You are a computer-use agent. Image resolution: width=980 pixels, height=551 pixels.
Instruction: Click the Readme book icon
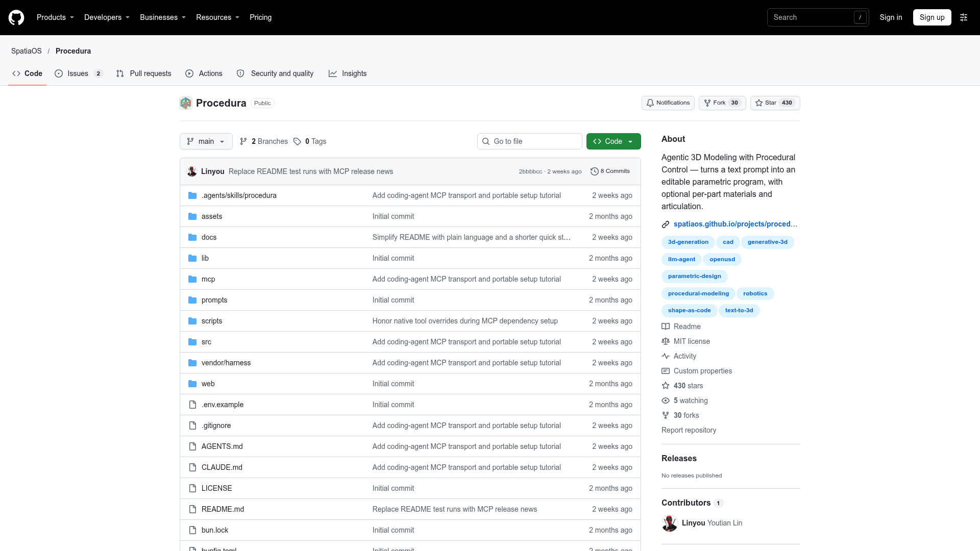666,327
